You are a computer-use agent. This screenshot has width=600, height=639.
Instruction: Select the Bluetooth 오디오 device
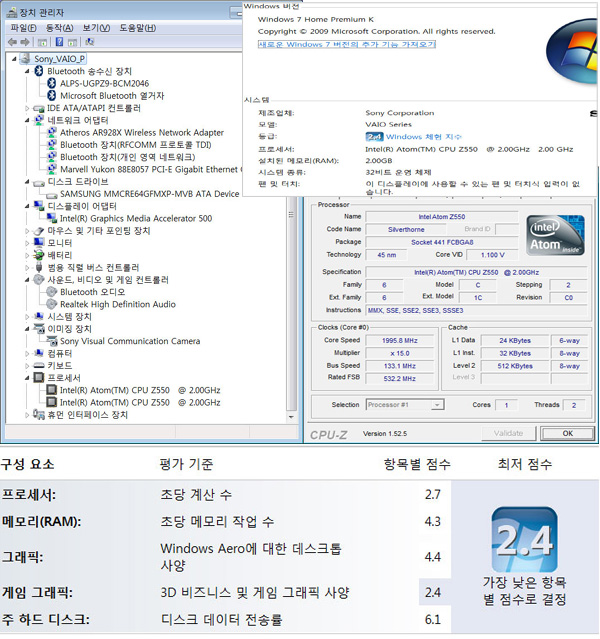pos(93,292)
